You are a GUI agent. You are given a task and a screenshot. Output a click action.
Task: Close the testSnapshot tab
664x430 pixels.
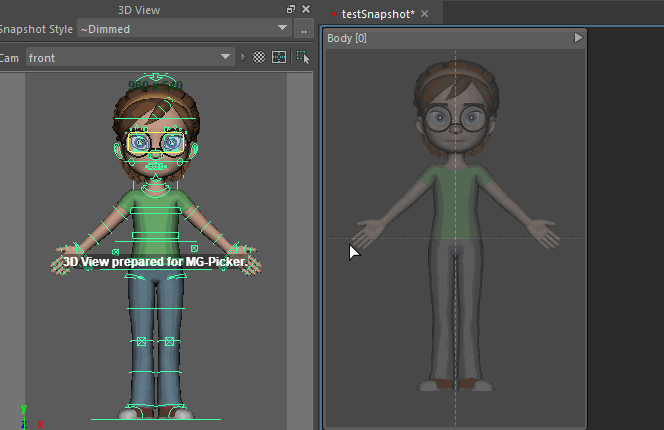[424, 14]
